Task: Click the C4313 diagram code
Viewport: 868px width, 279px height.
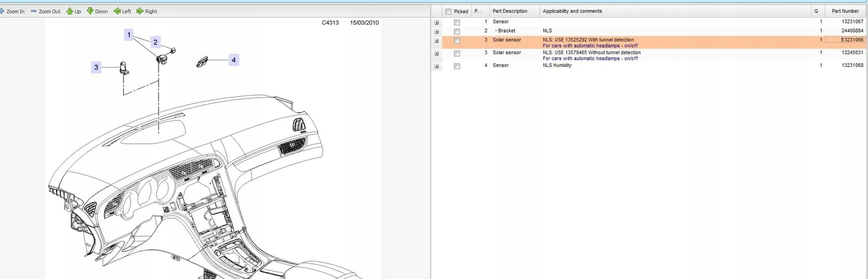Action: 330,23
